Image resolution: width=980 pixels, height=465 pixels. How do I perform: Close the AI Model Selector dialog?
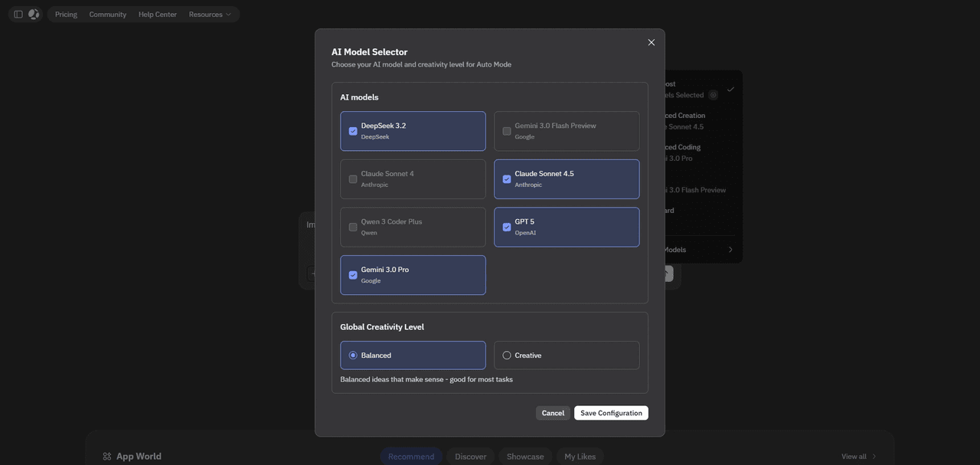651,43
